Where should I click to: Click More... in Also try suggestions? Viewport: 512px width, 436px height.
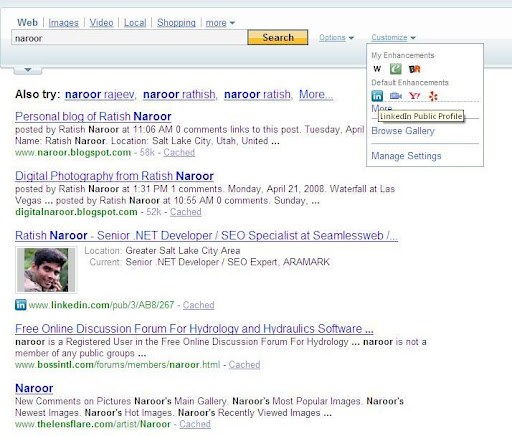(x=316, y=94)
